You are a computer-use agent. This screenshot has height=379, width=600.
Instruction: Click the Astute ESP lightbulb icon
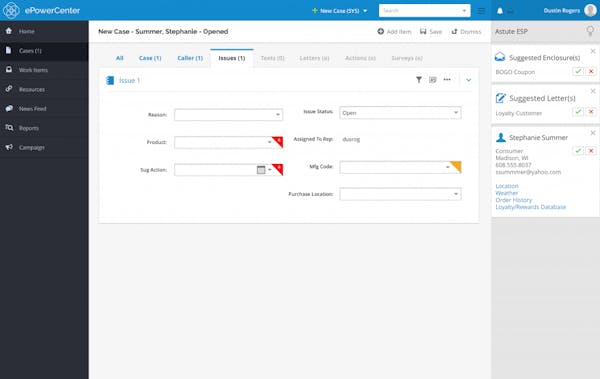(x=590, y=31)
